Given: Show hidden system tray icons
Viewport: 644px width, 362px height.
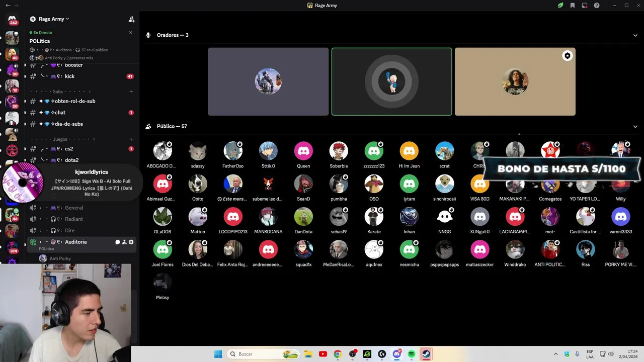Looking at the screenshot, I should (x=555, y=354).
